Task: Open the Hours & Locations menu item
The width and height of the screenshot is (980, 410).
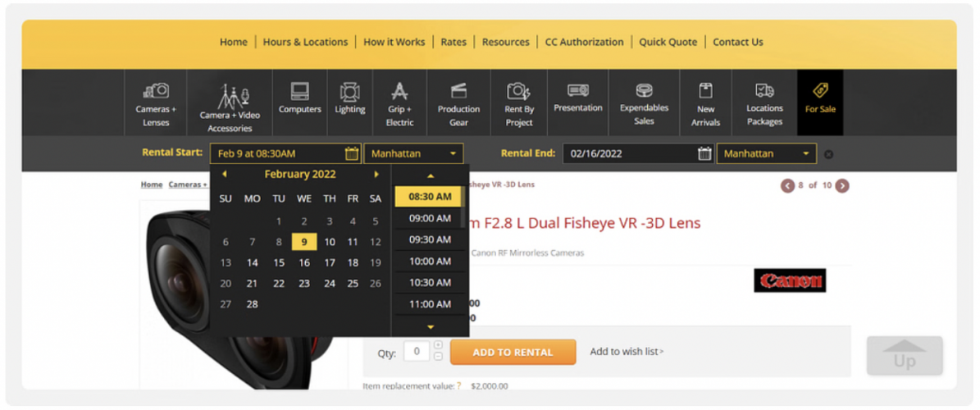Action: [305, 42]
